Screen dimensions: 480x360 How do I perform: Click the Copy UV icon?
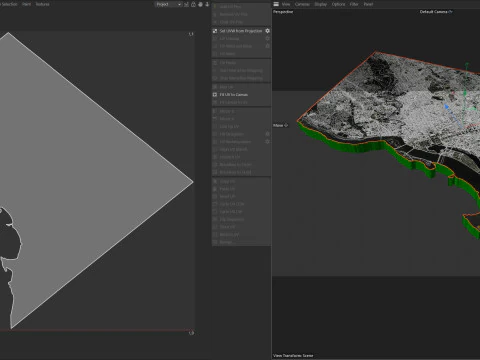click(215, 182)
